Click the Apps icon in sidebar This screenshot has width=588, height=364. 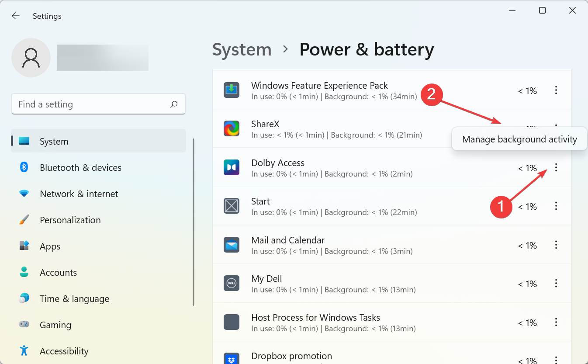click(x=24, y=246)
